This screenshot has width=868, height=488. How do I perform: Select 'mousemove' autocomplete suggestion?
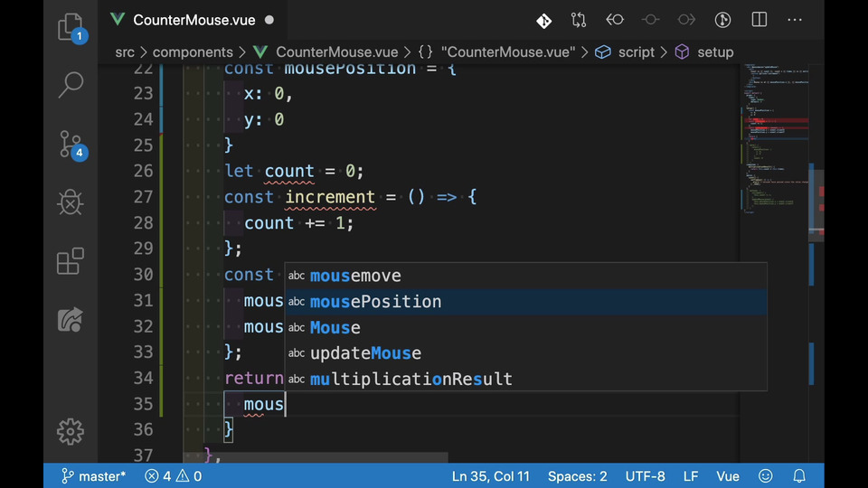point(526,276)
